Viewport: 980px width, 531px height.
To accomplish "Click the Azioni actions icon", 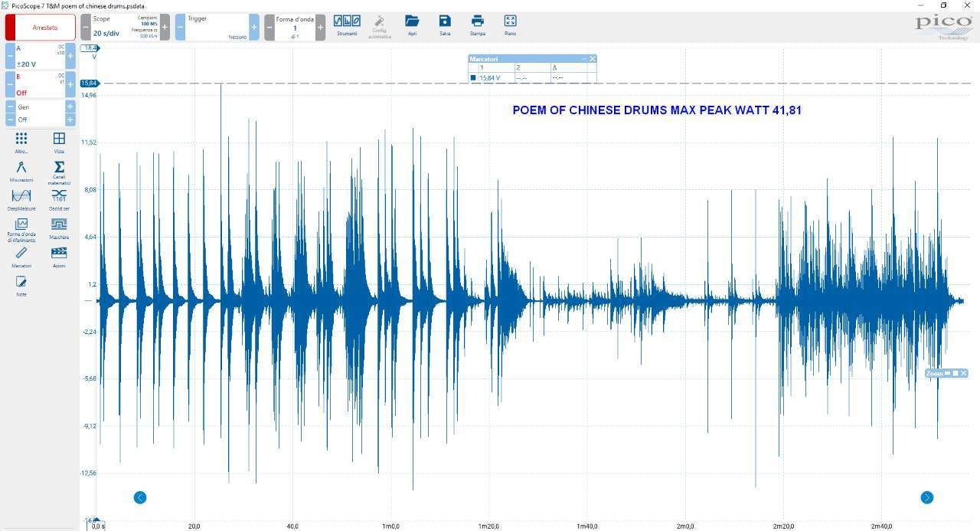I will [59, 257].
